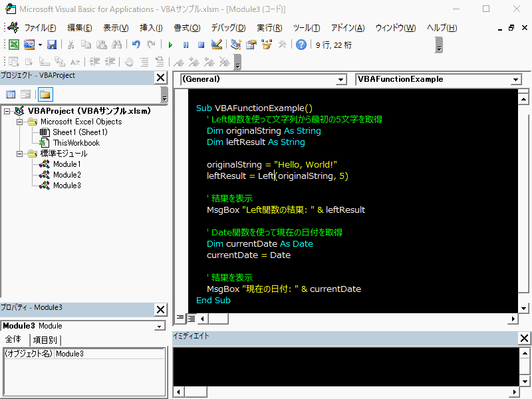The image size is (532, 399).
Task: Open the VBAFunctionExample procedure dropdown
Action: tap(515, 80)
